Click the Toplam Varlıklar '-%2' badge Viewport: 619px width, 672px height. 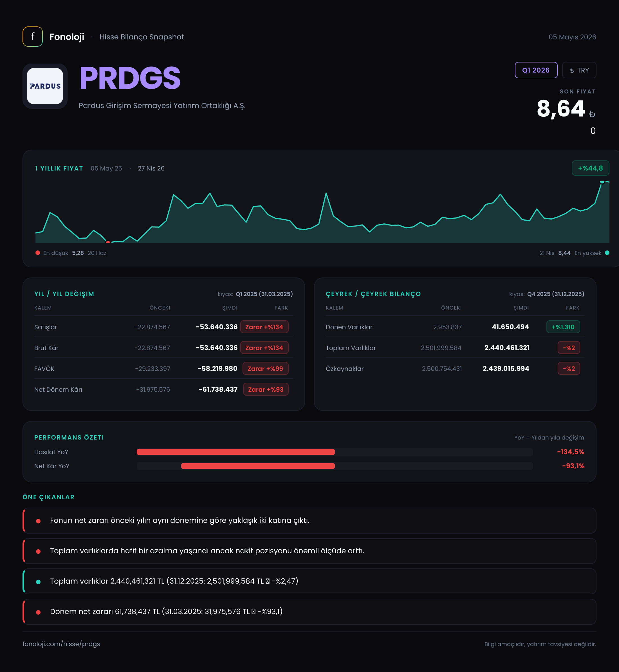pos(569,348)
